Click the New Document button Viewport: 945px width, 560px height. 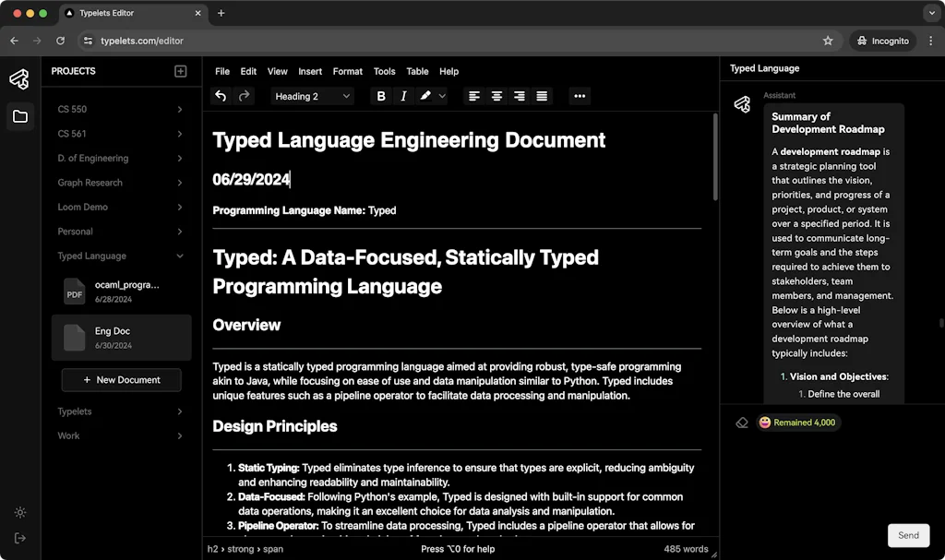(x=121, y=380)
